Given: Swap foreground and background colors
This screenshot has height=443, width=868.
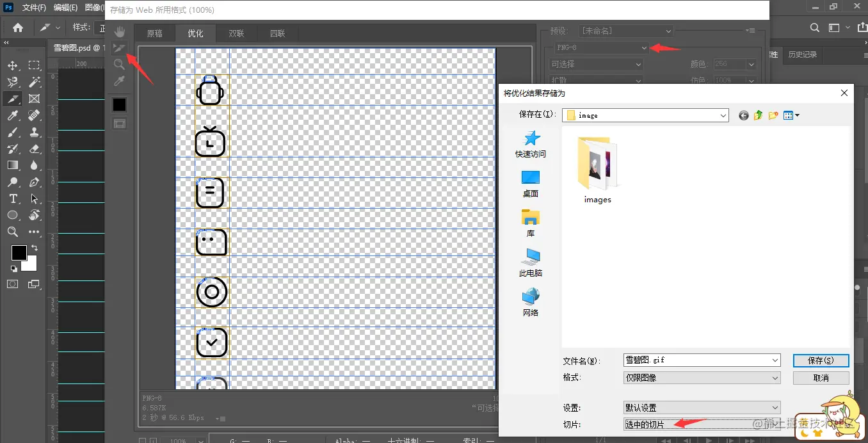Looking at the screenshot, I should 35,248.
